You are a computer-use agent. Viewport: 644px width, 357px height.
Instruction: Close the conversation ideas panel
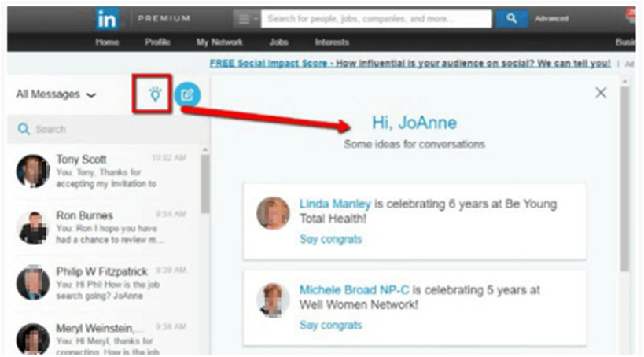[x=601, y=93]
